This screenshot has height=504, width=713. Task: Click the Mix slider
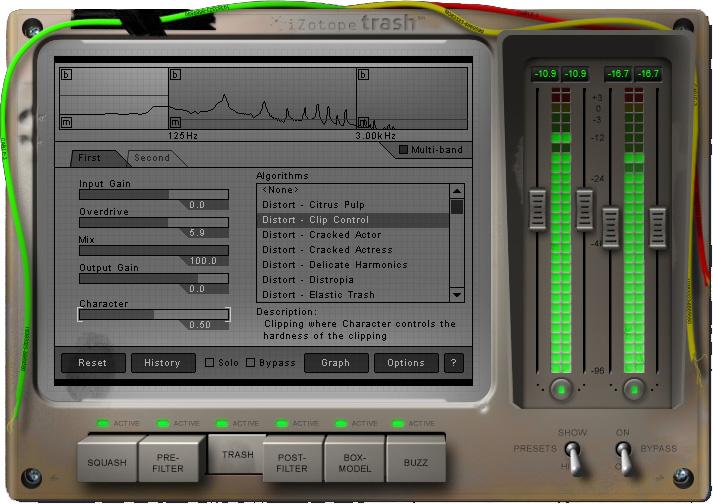click(x=154, y=251)
